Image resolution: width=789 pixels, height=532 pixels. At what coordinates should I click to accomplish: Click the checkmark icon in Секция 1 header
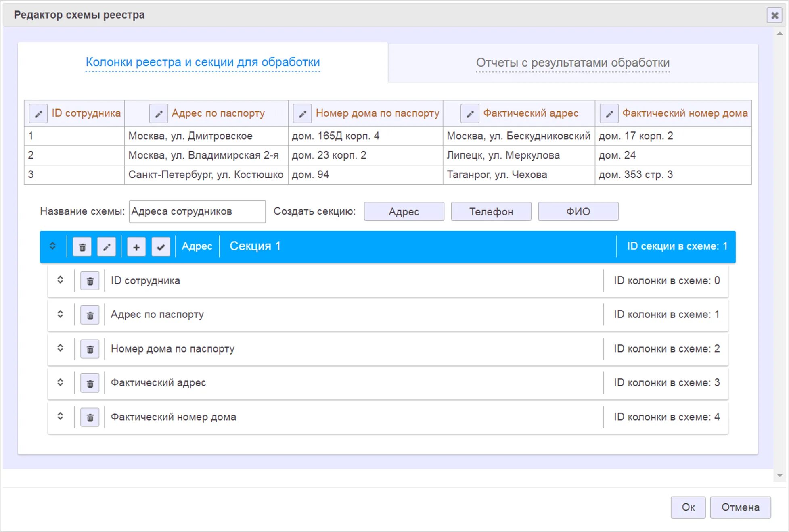pyautogui.click(x=161, y=247)
